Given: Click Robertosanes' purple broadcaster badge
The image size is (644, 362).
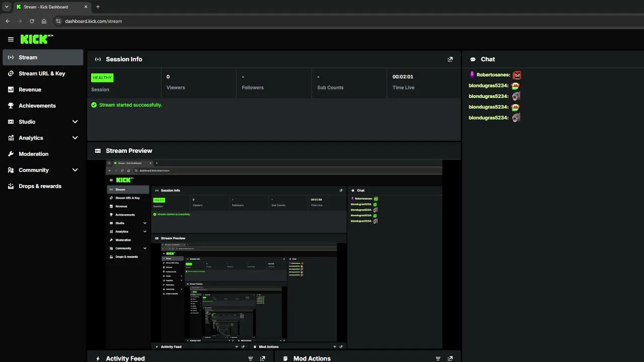Looking at the screenshot, I should [x=472, y=74].
